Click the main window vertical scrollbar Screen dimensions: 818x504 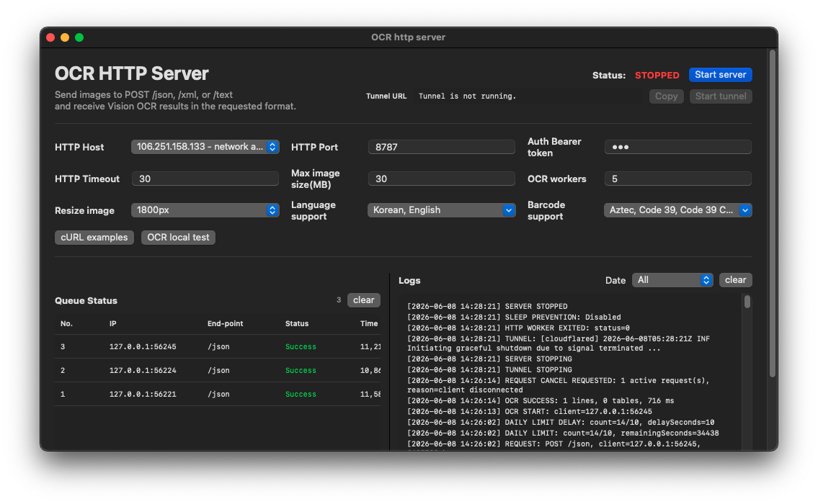coord(773,214)
